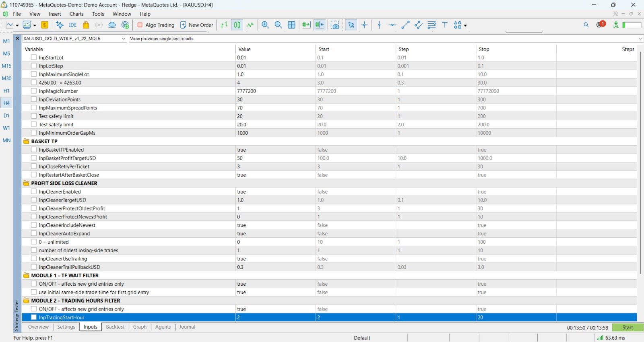Open the Charts menu
This screenshot has width=644, height=342.
(x=76, y=14)
